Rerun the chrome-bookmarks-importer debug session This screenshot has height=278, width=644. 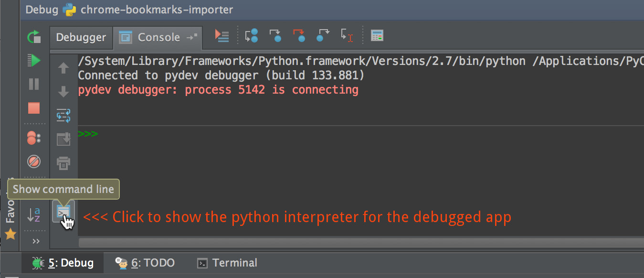click(x=33, y=37)
